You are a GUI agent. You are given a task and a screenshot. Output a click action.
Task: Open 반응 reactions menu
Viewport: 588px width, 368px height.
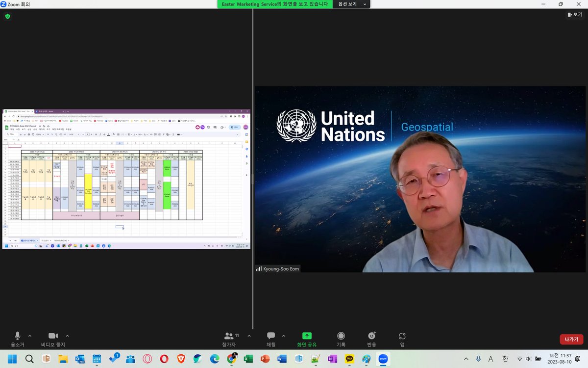tap(372, 339)
